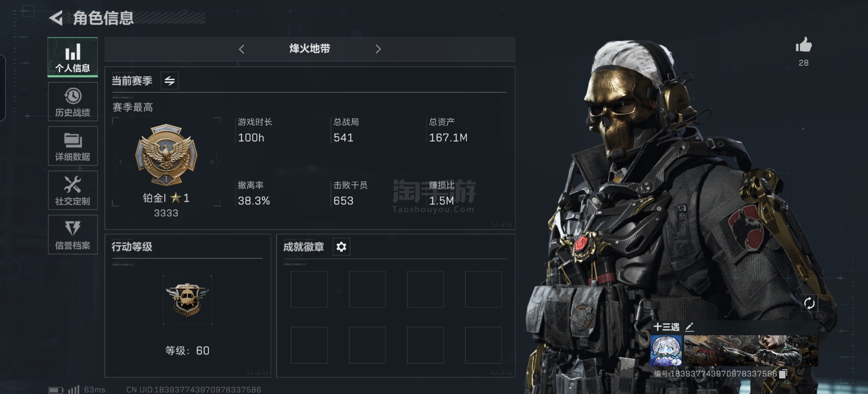The image size is (868, 394).
Task: Rotate character with the refresh icon
Action: (809, 303)
